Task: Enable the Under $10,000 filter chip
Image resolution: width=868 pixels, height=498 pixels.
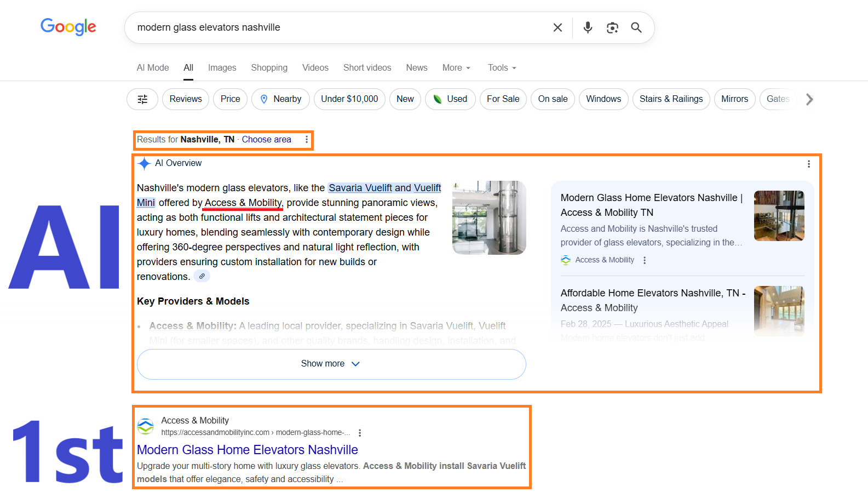Action: tap(349, 99)
